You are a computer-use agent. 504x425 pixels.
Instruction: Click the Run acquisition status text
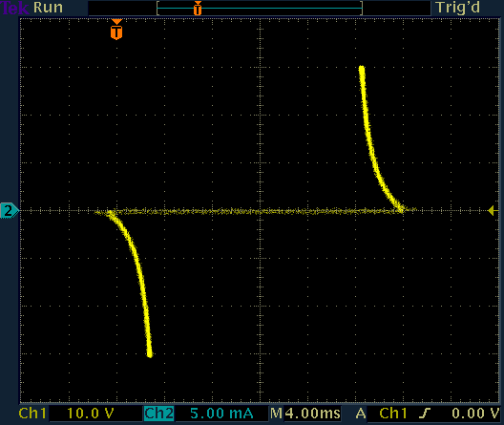coord(48,8)
